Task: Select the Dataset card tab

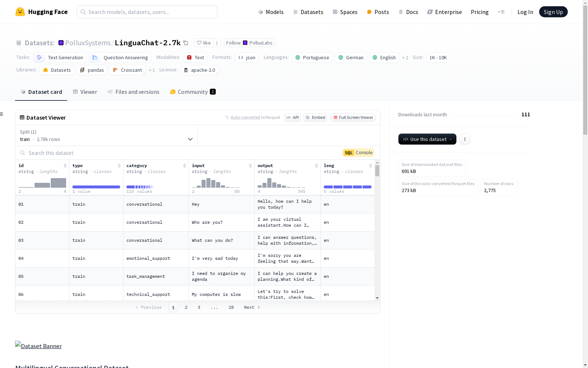Action: [41, 92]
